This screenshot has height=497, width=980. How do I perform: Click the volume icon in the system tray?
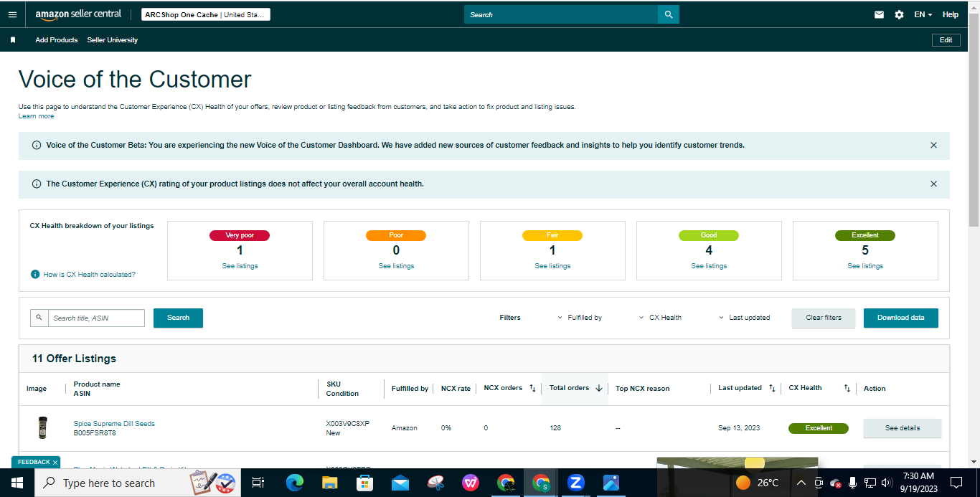[887, 483]
